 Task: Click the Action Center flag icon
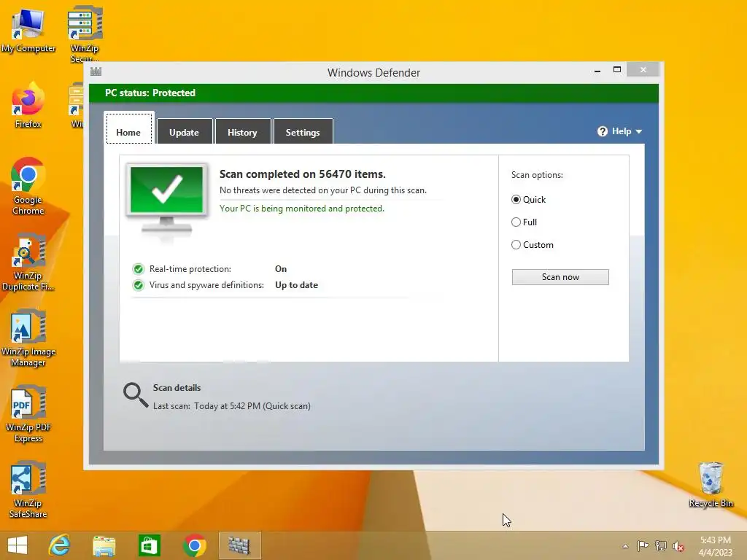tap(643, 545)
